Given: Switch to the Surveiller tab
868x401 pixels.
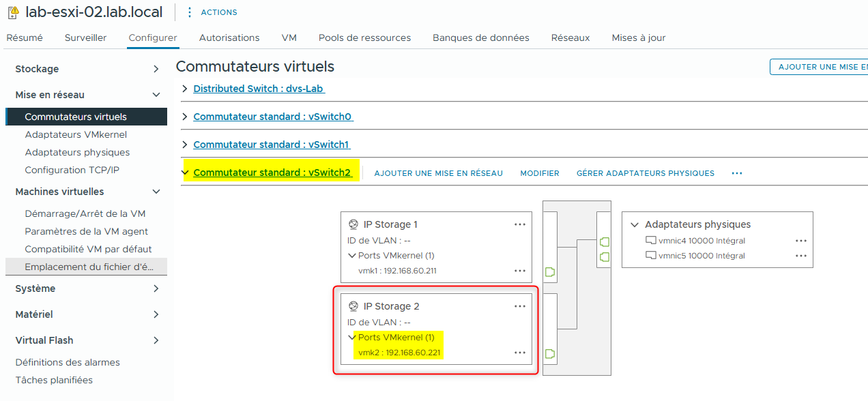Looking at the screenshot, I should (85, 38).
